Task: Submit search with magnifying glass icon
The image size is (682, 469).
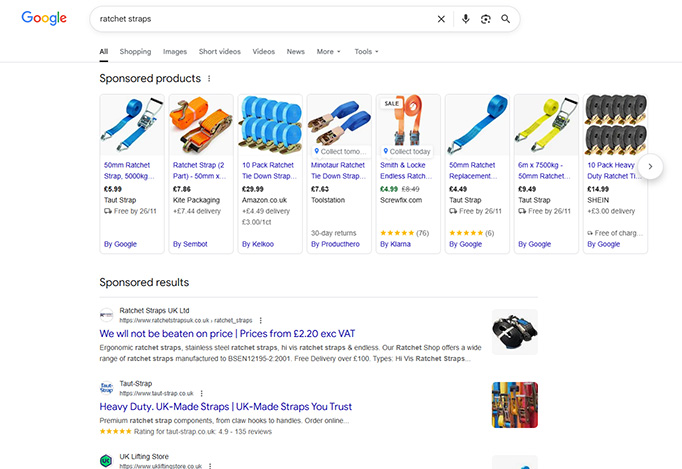Action: click(x=506, y=19)
